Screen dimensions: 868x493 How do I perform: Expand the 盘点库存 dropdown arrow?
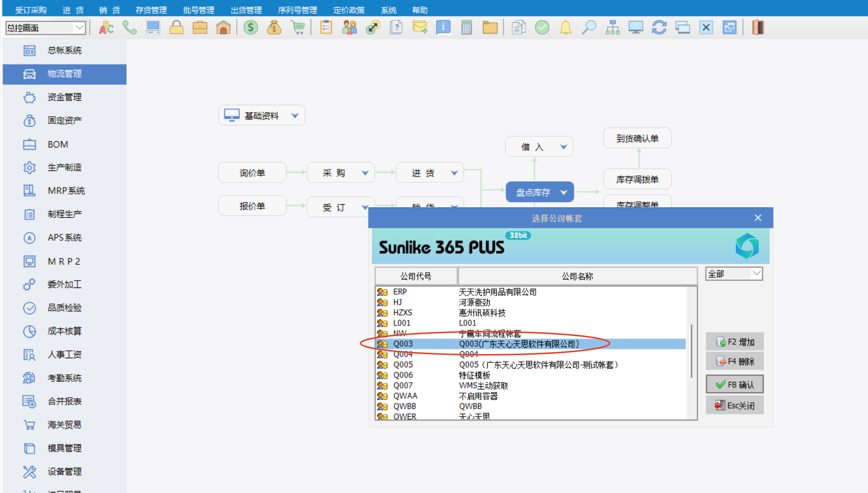point(564,192)
